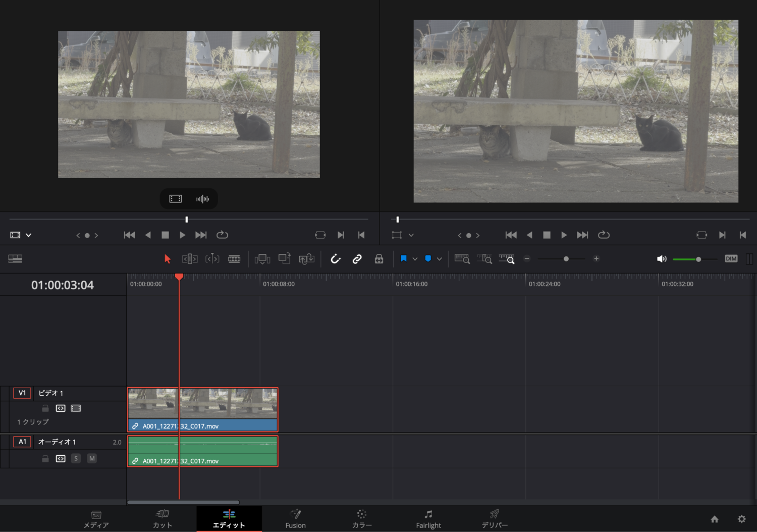Viewport: 757px width, 532px height.
Task: Open timeline viewer transform overlay dropdown
Action: pyautogui.click(x=411, y=235)
